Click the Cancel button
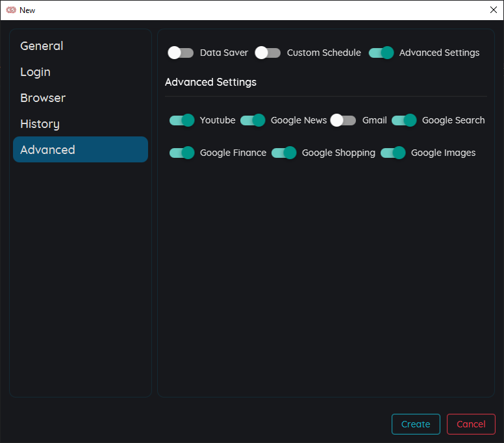The image size is (504, 443). pos(471,424)
